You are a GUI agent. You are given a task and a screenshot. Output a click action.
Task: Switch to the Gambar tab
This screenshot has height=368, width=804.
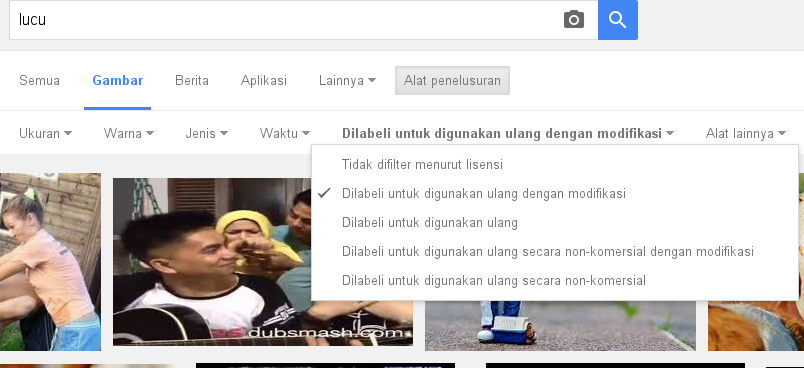(117, 80)
